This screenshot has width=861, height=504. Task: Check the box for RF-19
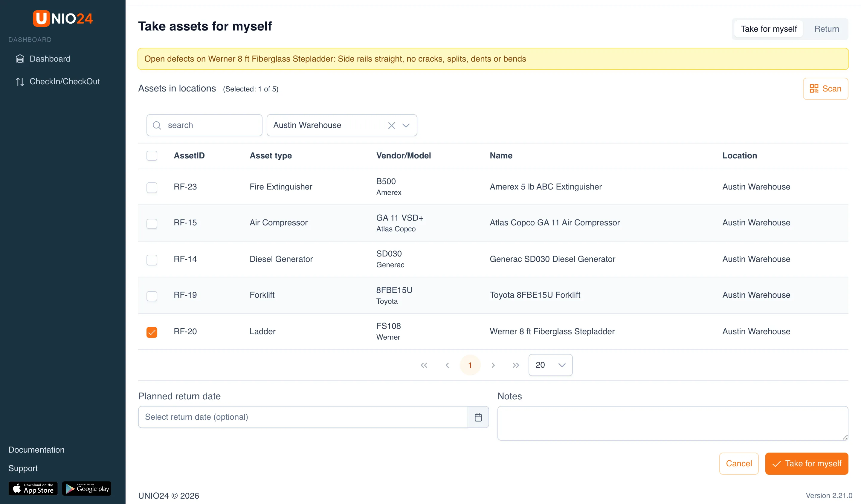coord(152,296)
